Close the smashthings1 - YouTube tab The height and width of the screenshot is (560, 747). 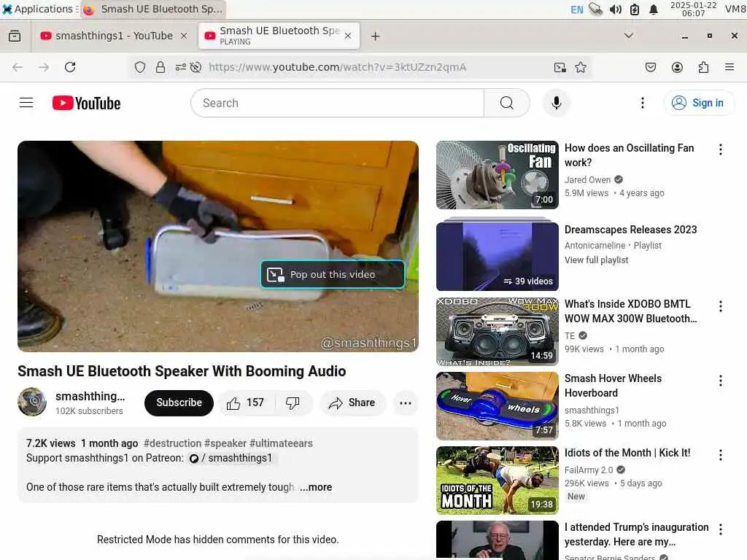point(183,36)
